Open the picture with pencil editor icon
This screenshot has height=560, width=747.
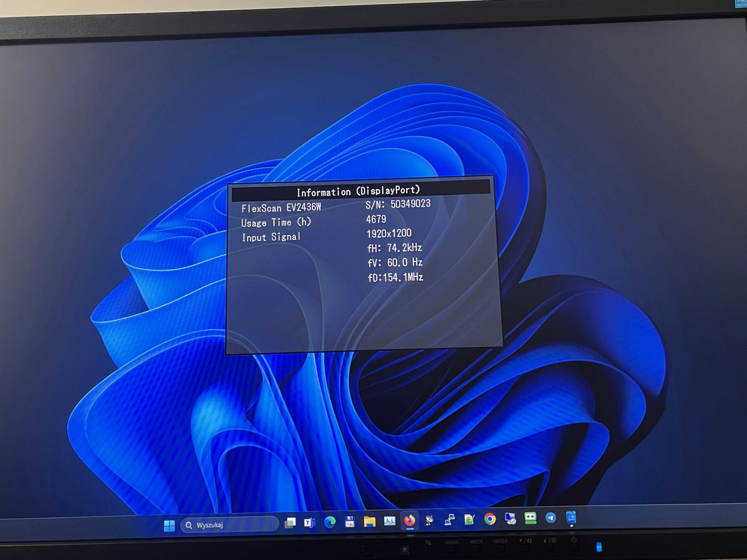(469, 519)
